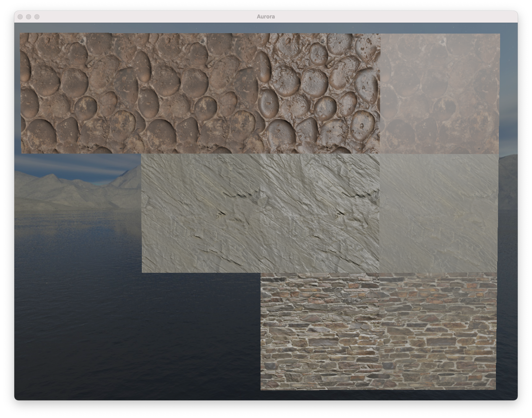The image size is (532, 418).
Task: Click the Aurora window title text
Action: (x=266, y=17)
